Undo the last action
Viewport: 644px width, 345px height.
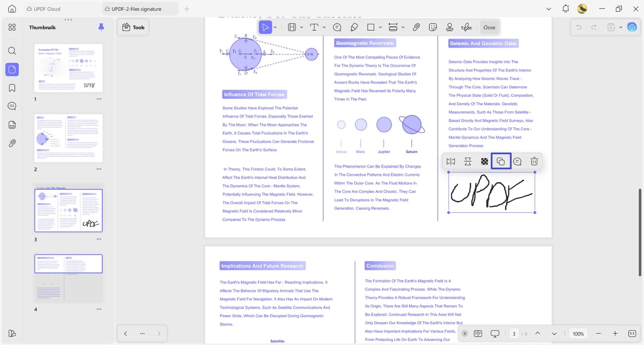(x=578, y=27)
